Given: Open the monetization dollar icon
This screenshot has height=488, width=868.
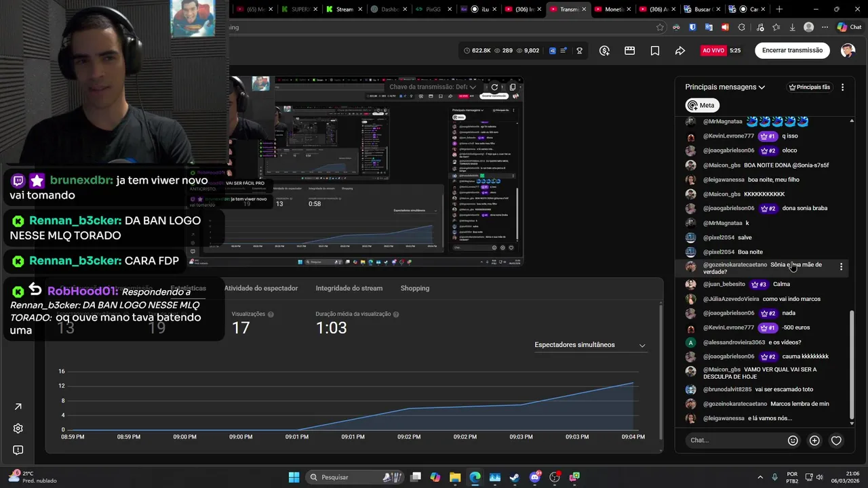Looking at the screenshot, I should [604, 51].
